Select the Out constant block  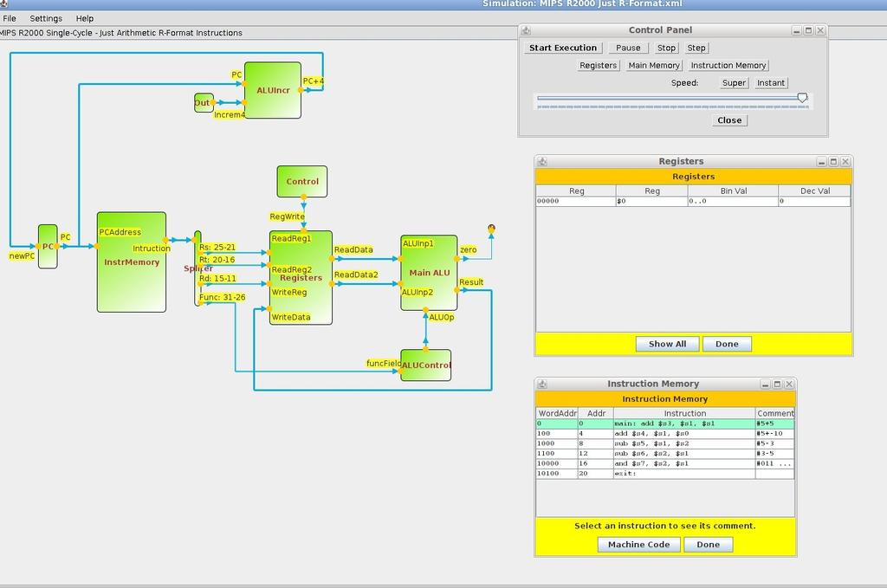click(x=203, y=103)
